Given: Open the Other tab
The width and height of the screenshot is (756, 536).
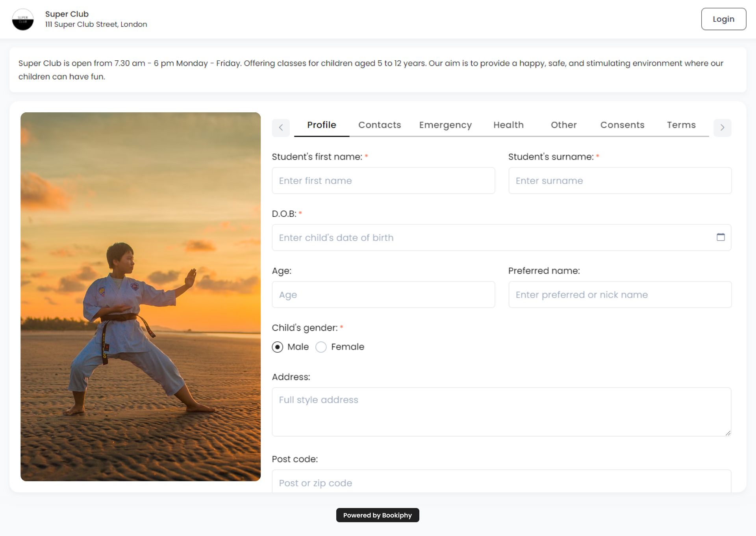Looking at the screenshot, I should click(563, 125).
